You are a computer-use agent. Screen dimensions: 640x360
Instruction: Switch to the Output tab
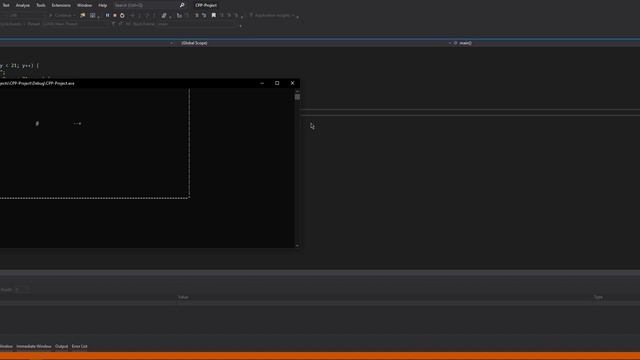click(x=62, y=347)
